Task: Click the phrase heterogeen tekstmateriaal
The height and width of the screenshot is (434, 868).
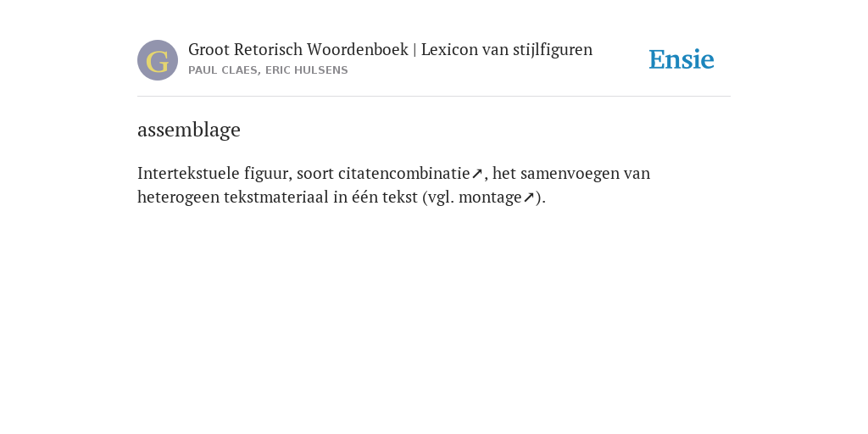Action: (233, 198)
